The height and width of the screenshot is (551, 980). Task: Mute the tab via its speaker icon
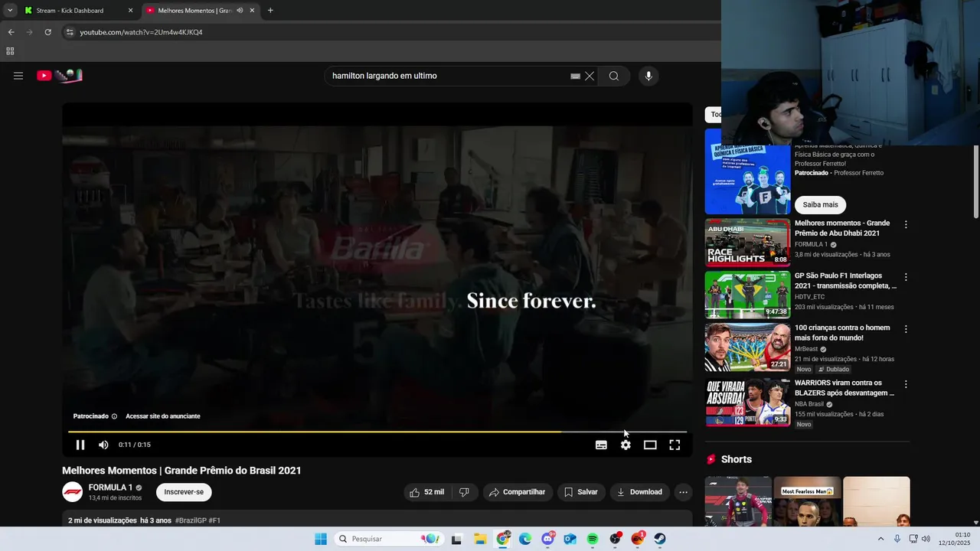click(x=240, y=11)
